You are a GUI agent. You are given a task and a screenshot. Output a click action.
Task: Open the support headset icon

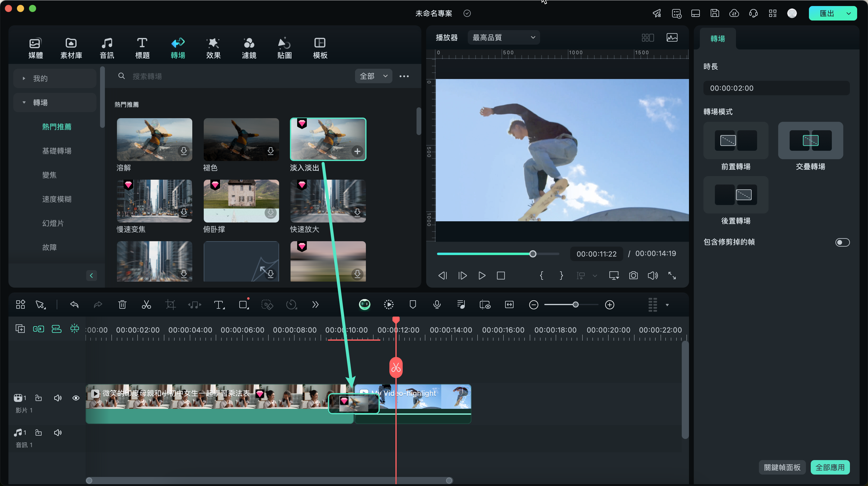pyautogui.click(x=753, y=14)
